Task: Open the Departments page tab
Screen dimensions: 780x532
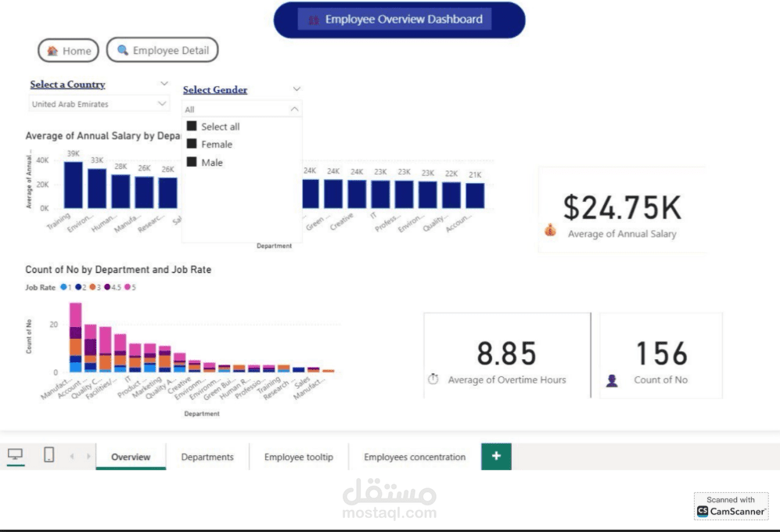Action: tap(207, 457)
